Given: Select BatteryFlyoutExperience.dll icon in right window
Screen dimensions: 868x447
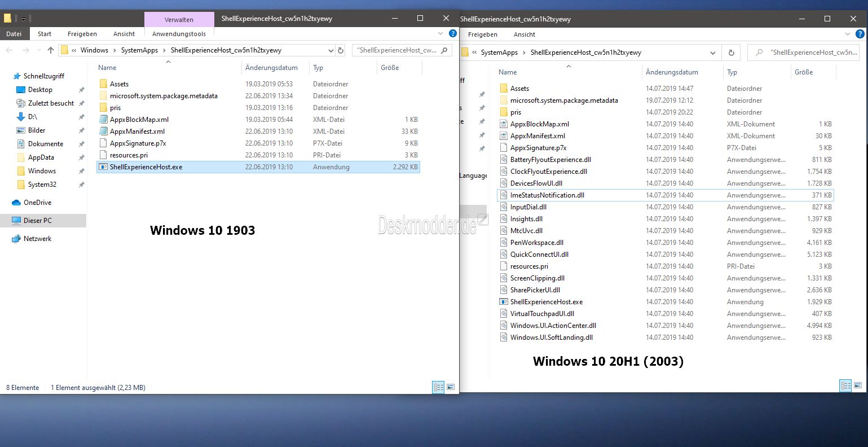Looking at the screenshot, I should click(x=504, y=160).
